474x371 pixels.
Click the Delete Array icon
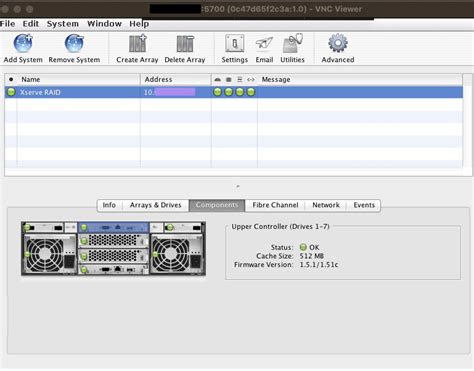pyautogui.click(x=185, y=44)
